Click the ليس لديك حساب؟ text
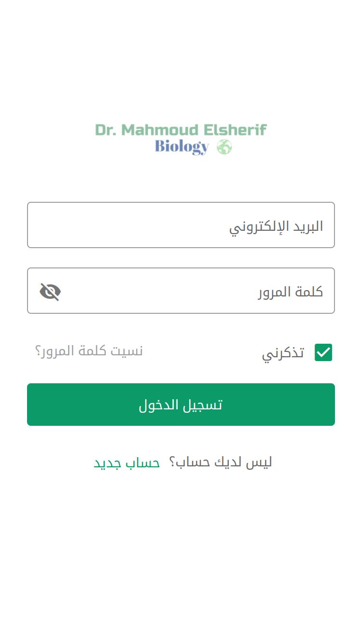 click(x=221, y=462)
